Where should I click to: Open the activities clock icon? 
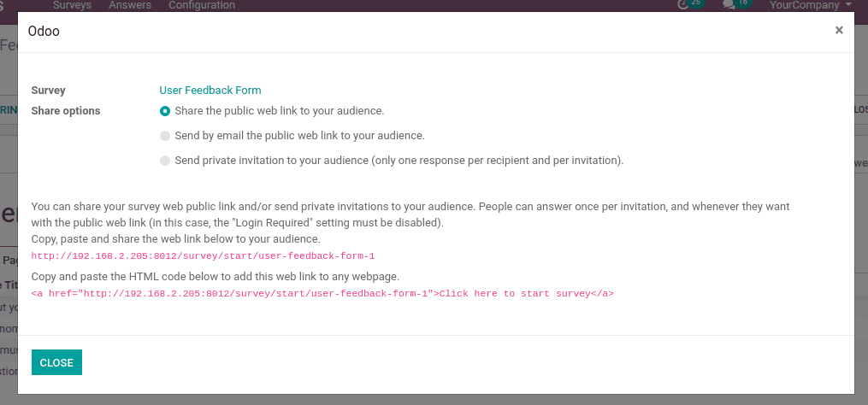[683, 4]
